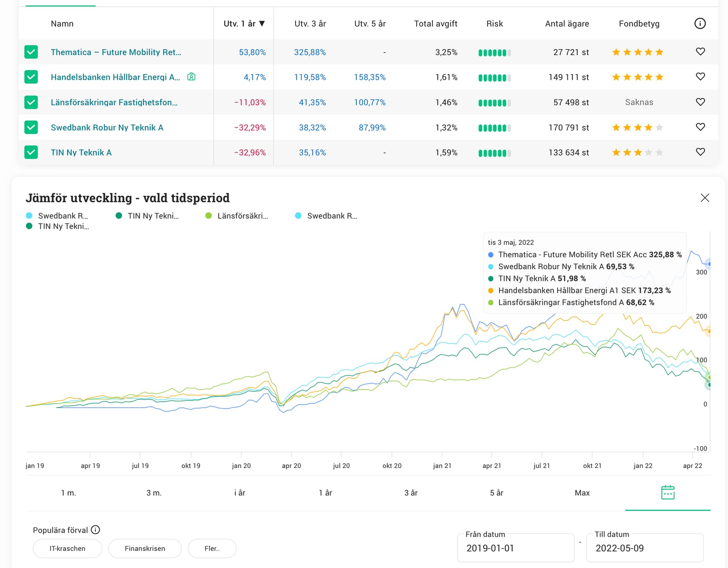
Task: Click TIN Ny Teknik three-star rating
Action: [638, 152]
